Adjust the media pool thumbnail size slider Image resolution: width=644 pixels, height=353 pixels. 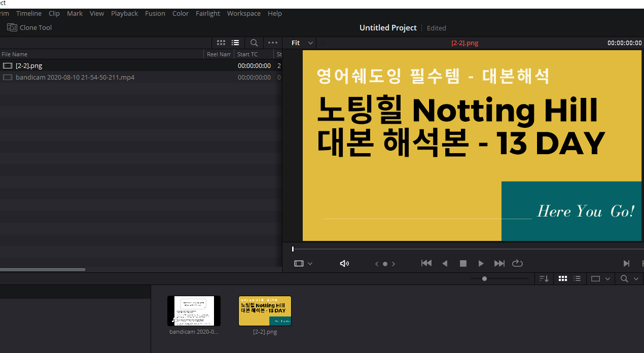tap(484, 278)
